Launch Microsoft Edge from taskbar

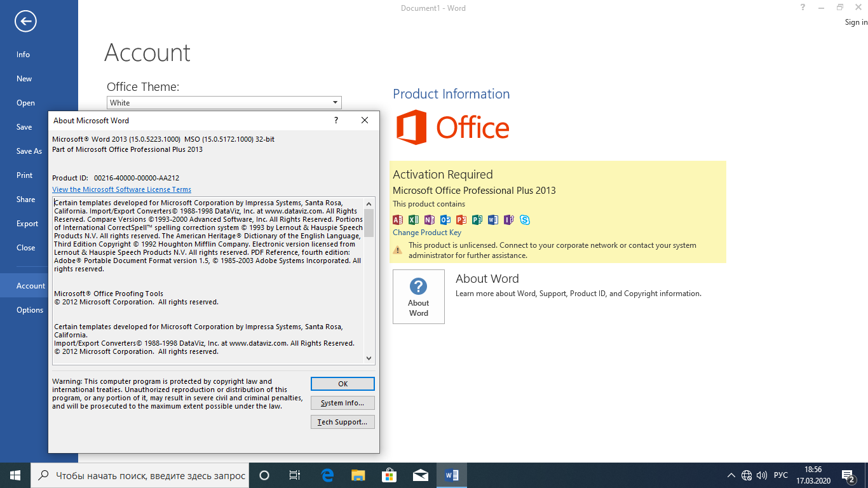(328, 475)
